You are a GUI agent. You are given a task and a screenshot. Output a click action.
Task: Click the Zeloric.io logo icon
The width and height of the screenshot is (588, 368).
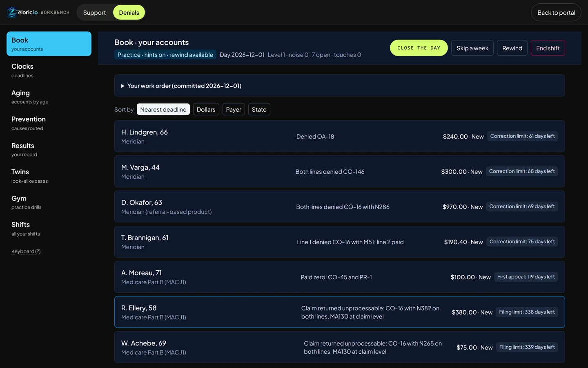coord(12,12)
